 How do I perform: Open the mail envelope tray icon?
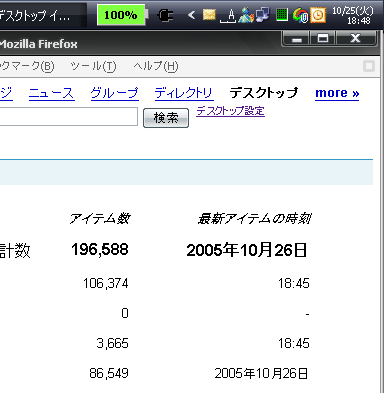point(209,15)
